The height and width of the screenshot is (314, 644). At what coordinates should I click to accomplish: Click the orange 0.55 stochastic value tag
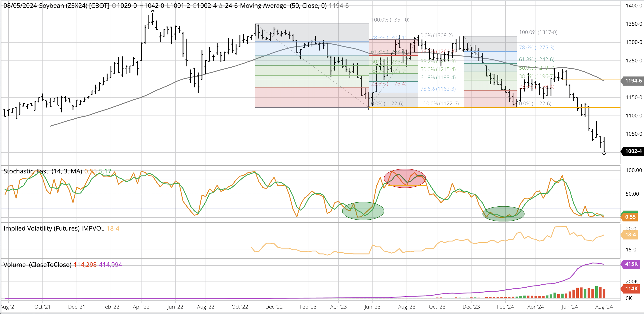[630, 217]
